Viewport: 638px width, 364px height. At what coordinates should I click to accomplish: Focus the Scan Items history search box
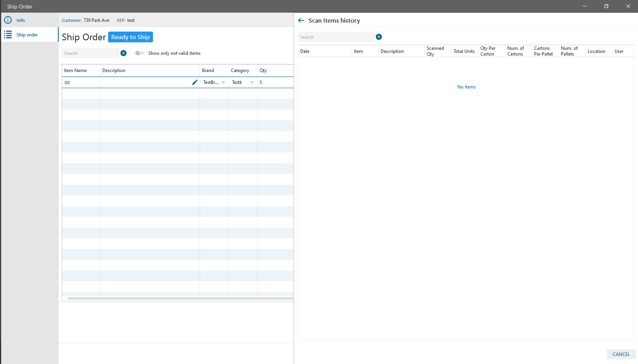(336, 37)
